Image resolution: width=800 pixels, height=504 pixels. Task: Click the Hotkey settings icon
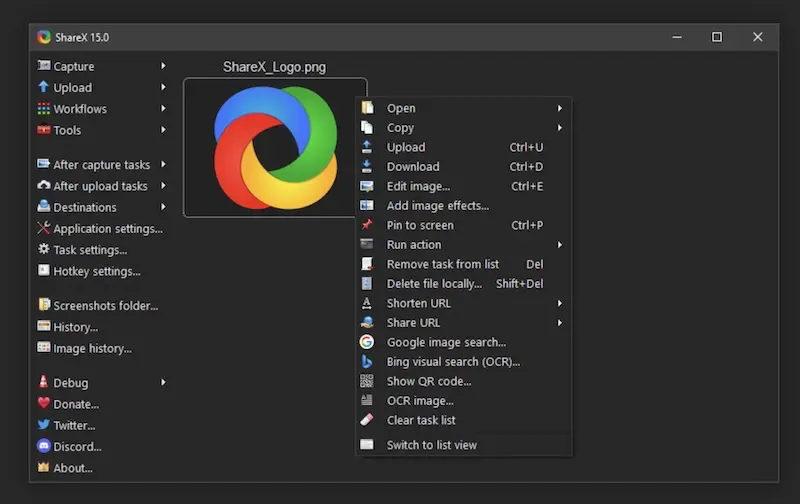coord(44,270)
